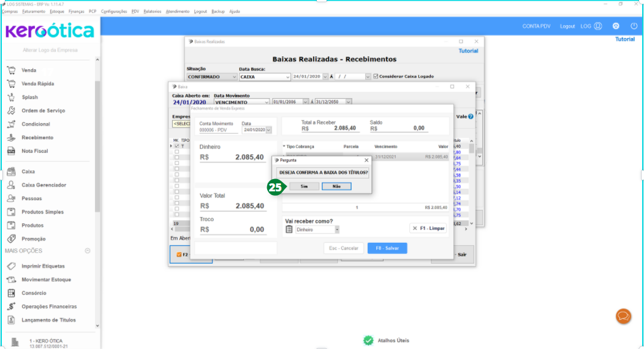This screenshot has width=644, height=349.
Task: Click the power icon in header
Action: [634, 26]
